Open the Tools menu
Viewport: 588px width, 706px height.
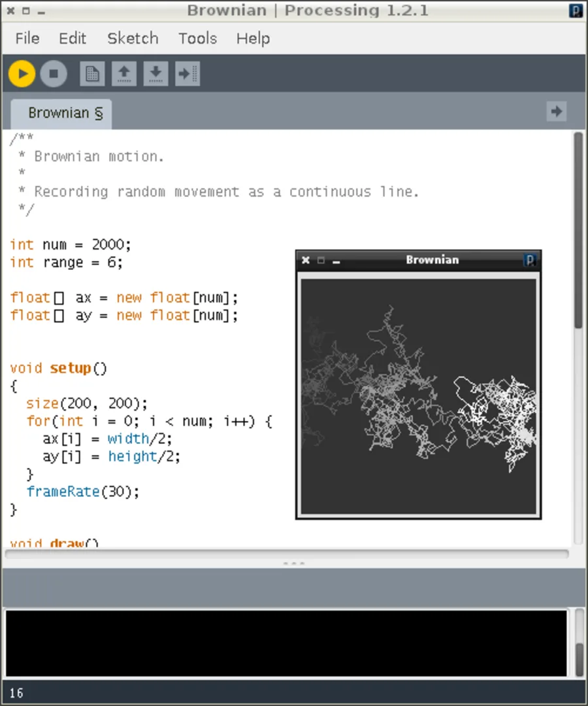click(x=197, y=39)
